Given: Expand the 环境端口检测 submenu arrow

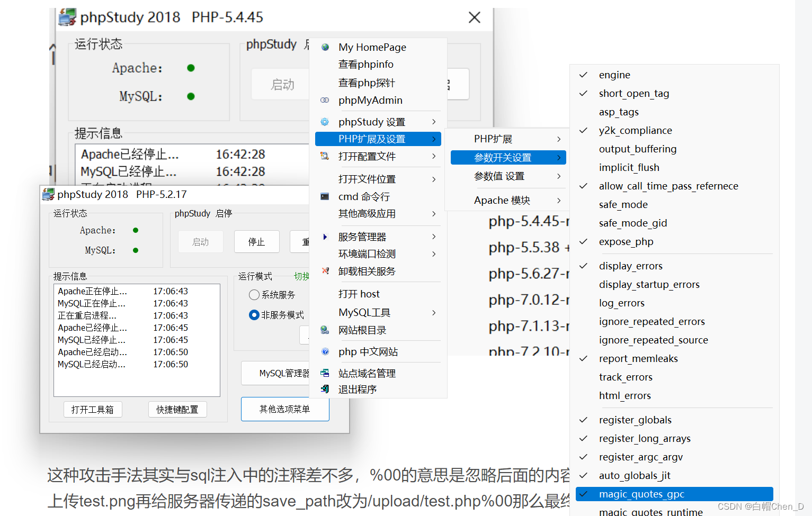Looking at the screenshot, I should [x=434, y=254].
